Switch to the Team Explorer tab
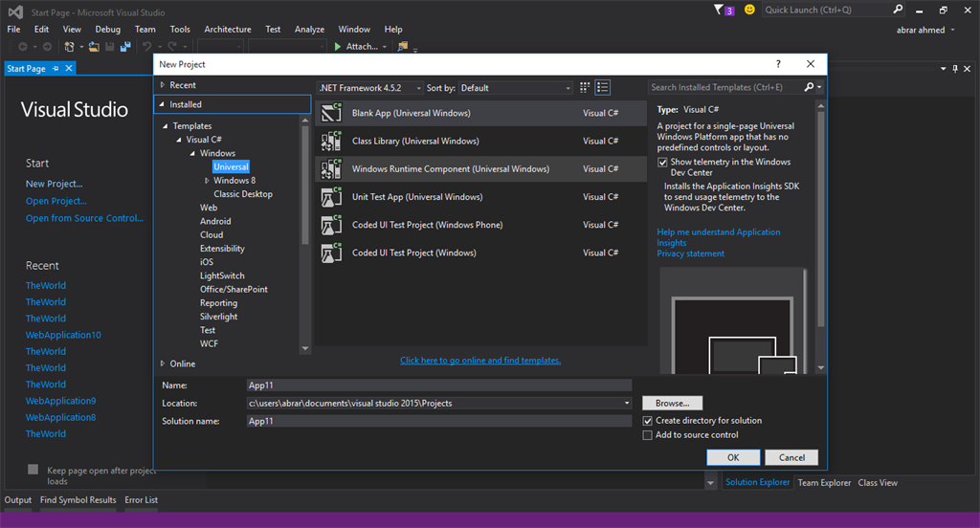 point(824,483)
